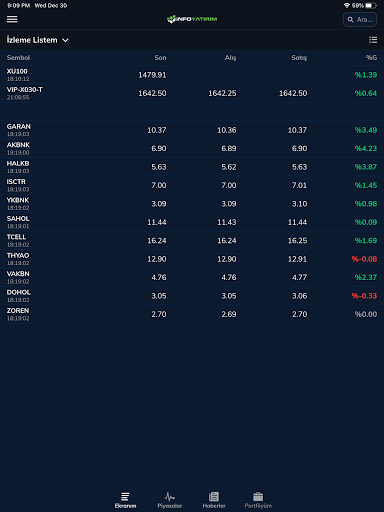384x512 pixels.
Task: Tap the Info Yatırım logo
Action: point(192,19)
